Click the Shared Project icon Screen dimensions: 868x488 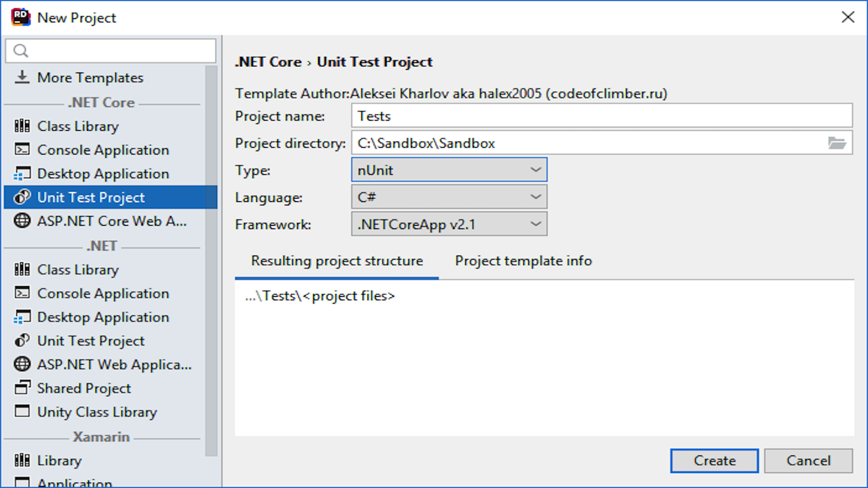[22, 388]
